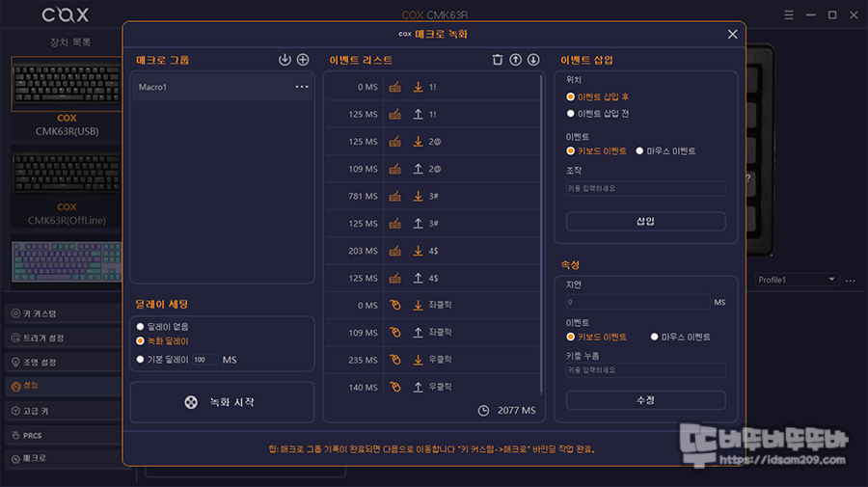The width and height of the screenshot is (868, 487).
Task: Choose 마우스 이벤트 in insert section
Action: 665,151
